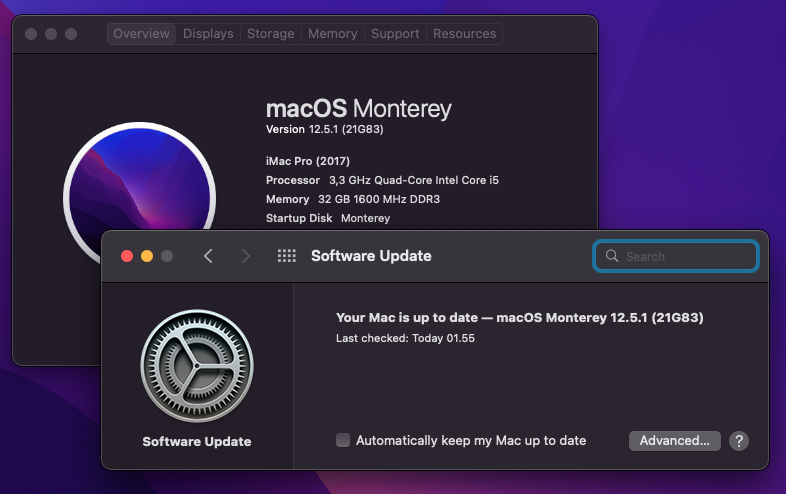Focus the Search input field
The image size is (786, 494).
676,256
